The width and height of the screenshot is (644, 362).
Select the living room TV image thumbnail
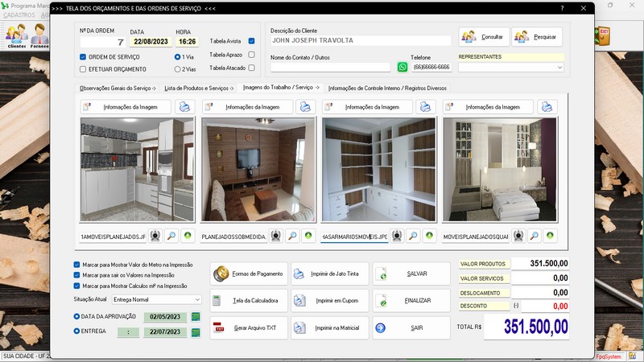(258, 170)
